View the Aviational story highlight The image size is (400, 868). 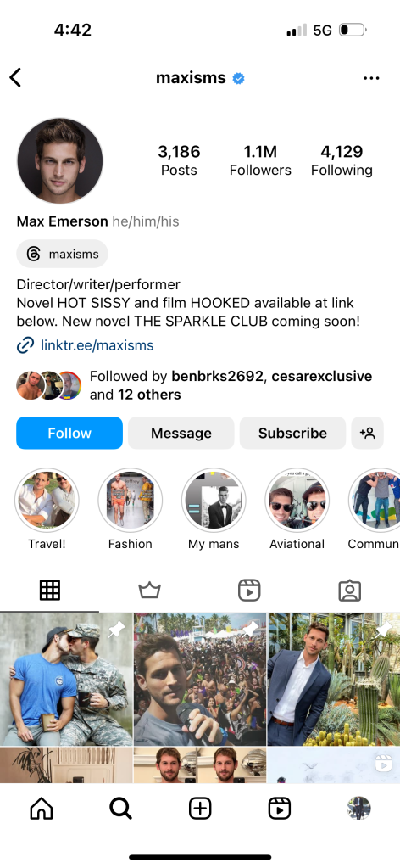pos(297,509)
